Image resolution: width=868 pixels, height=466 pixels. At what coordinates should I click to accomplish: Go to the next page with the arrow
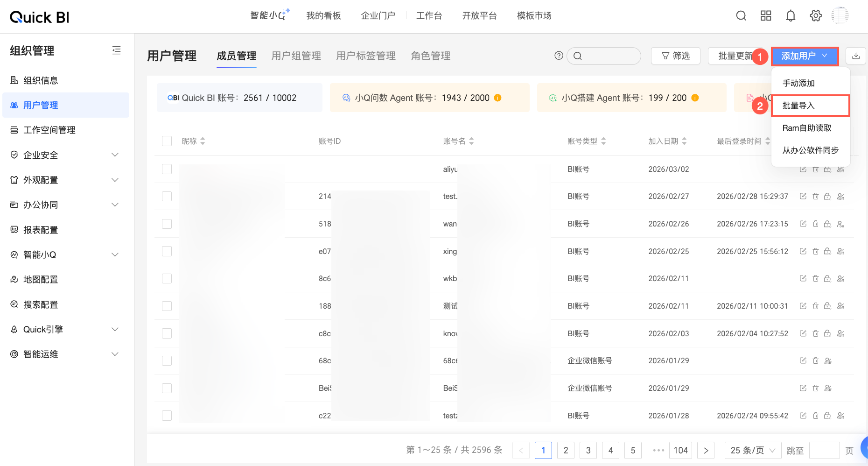click(706, 450)
